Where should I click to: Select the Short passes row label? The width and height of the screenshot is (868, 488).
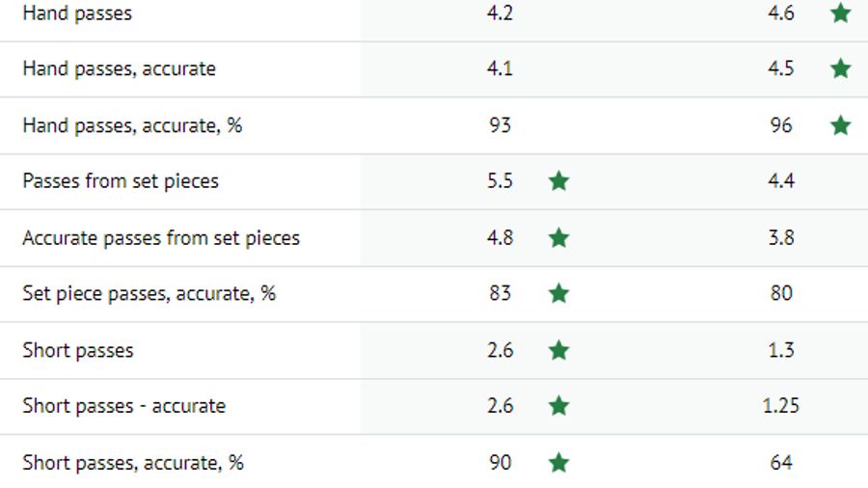click(x=78, y=350)
